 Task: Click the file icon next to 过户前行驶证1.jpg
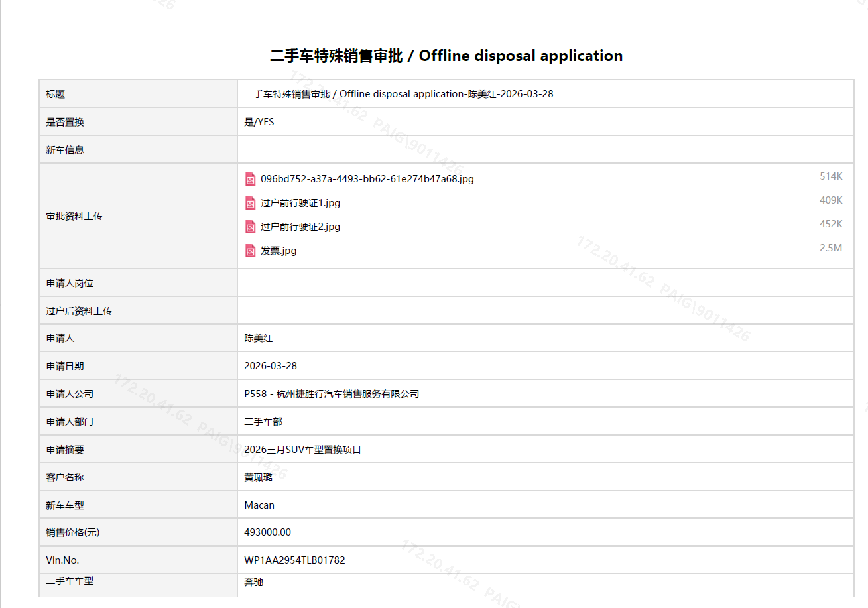point(250,203)
